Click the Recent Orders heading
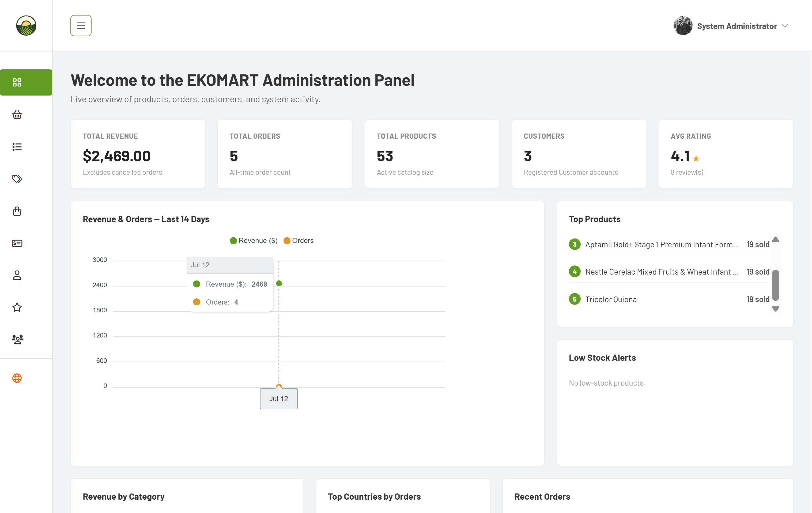This screenshot has width=812, height=513. point(542,496)
